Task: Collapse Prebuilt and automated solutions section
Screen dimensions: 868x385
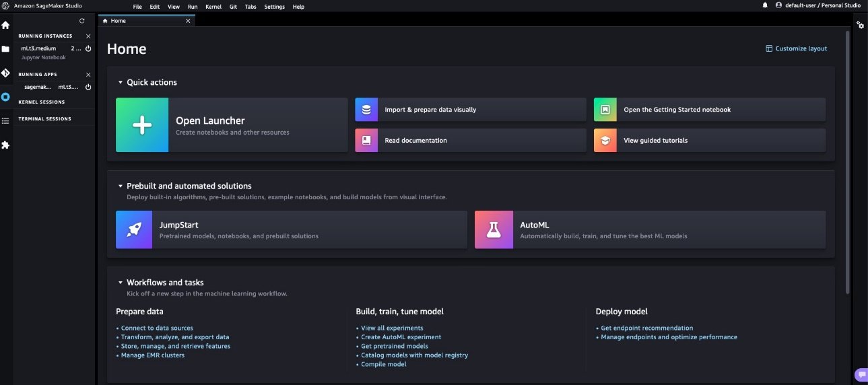Action: (121, 186)
